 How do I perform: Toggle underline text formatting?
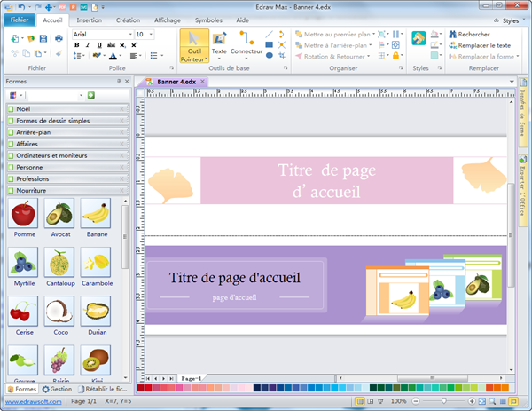click(100, 44)
